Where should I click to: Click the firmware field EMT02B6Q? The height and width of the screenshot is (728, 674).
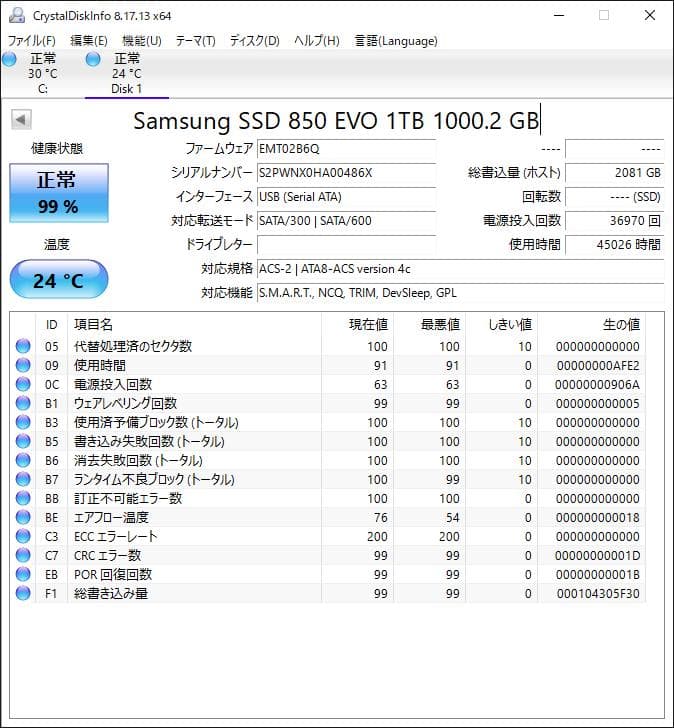[346, 149]
